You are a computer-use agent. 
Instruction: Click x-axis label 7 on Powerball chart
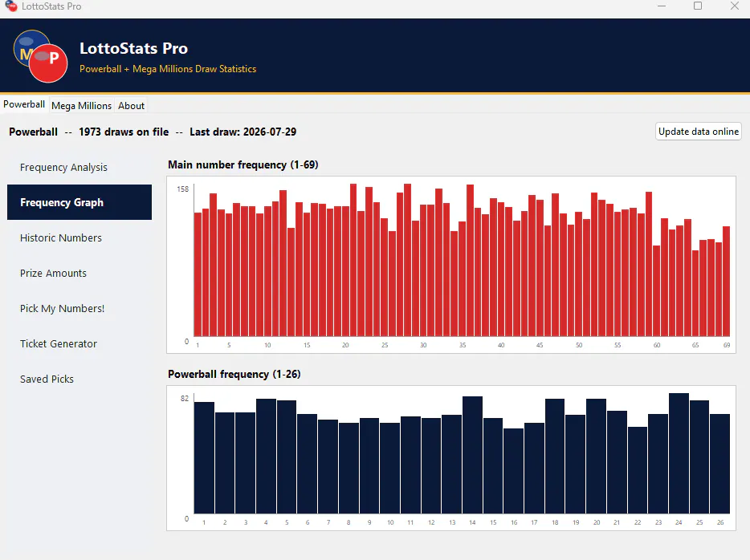pyautogui.click(x=328, y=522)
